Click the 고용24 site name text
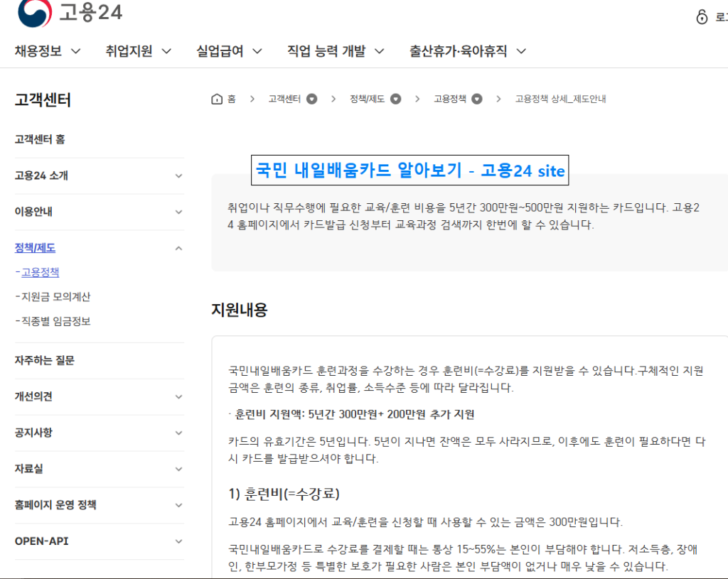 coord(91,12)
